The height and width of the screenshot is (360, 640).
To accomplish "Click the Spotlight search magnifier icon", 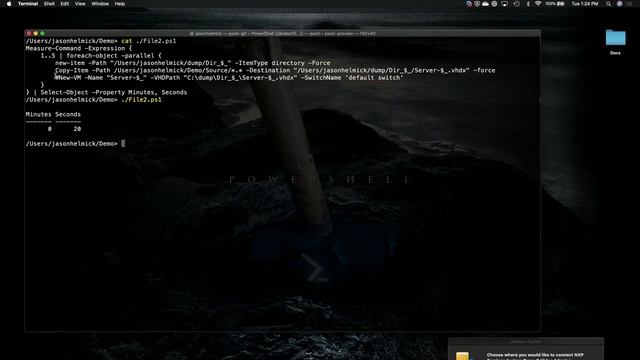I will point(608,4).
